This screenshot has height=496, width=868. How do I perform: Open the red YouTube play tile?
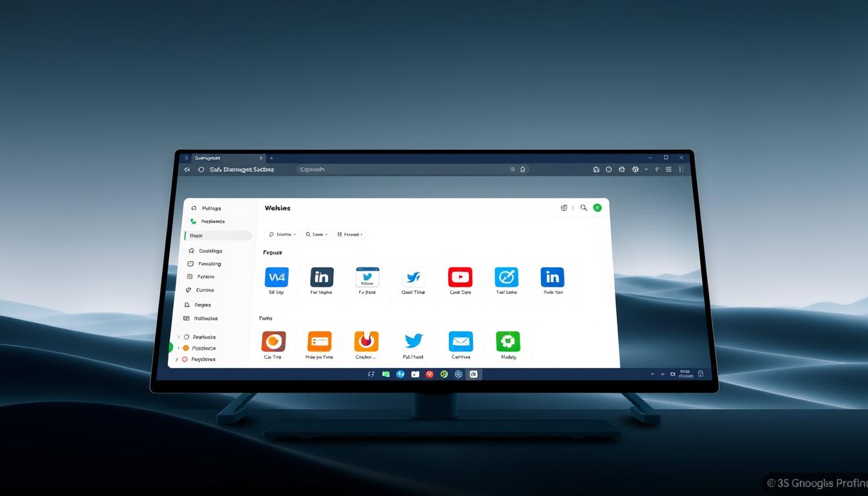460,277
